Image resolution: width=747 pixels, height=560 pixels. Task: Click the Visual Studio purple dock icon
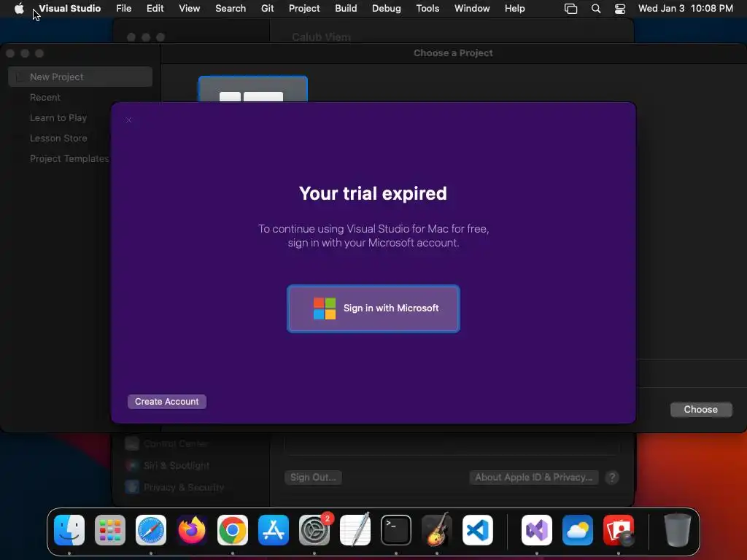(x=537, y=530)
